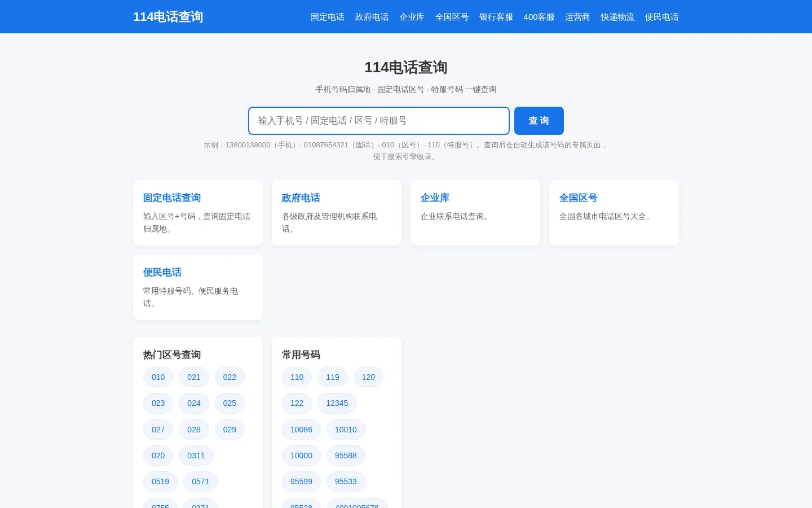Viewport: 812px width, 508px height.
Task: Pick the 028 area code
Action: point(194,430)
